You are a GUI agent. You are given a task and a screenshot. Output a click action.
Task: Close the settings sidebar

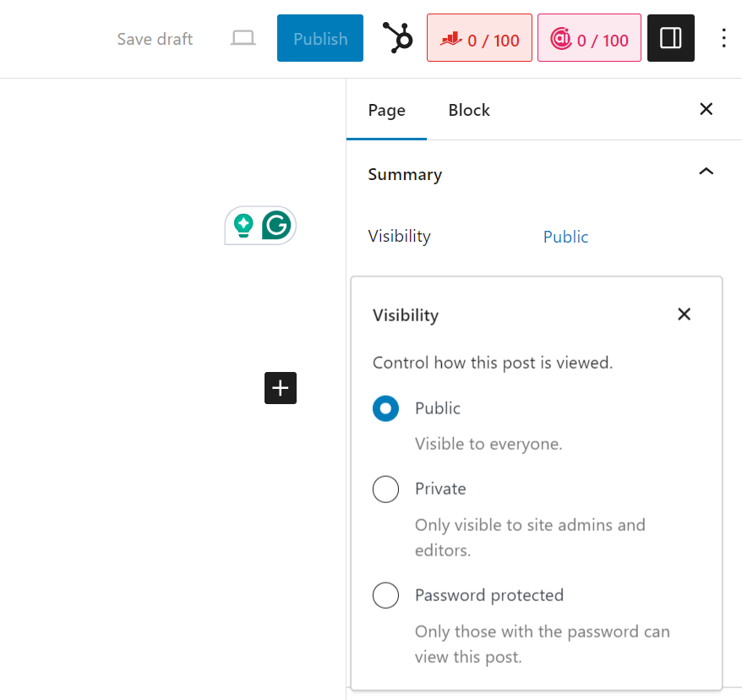[x=706, y=109]
